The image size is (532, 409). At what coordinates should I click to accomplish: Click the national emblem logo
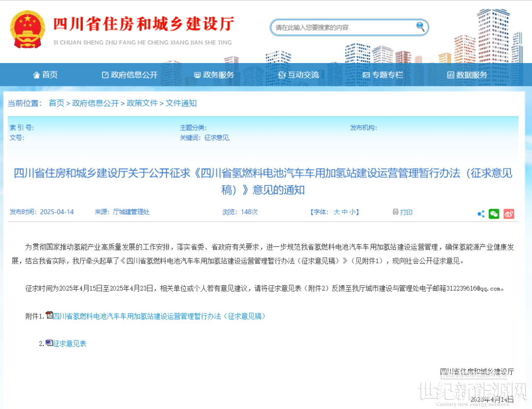click(x=28, y=29)
